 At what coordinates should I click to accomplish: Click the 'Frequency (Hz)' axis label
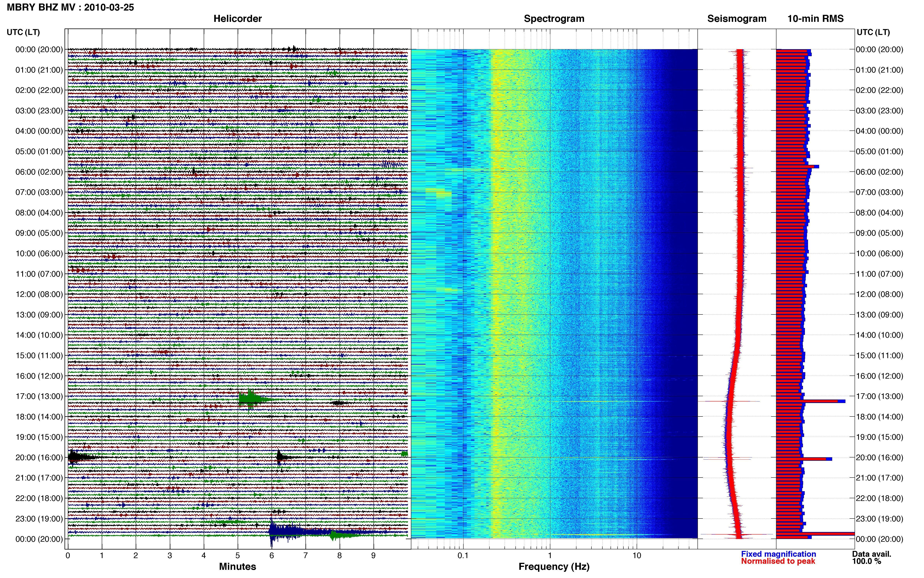(x=554, y=566)
